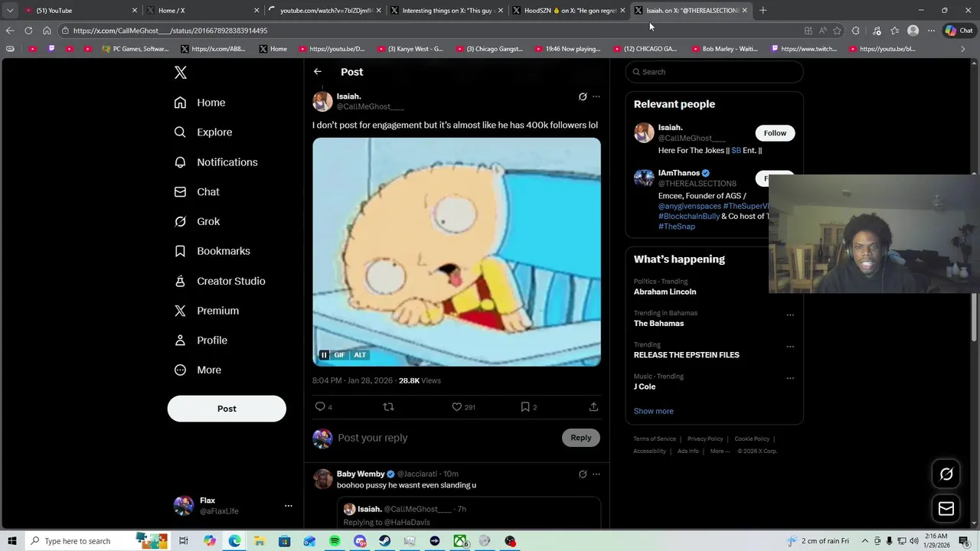Open account menu dots next to Flax
The width and height of the screenshot is (980, 551).
289,506
